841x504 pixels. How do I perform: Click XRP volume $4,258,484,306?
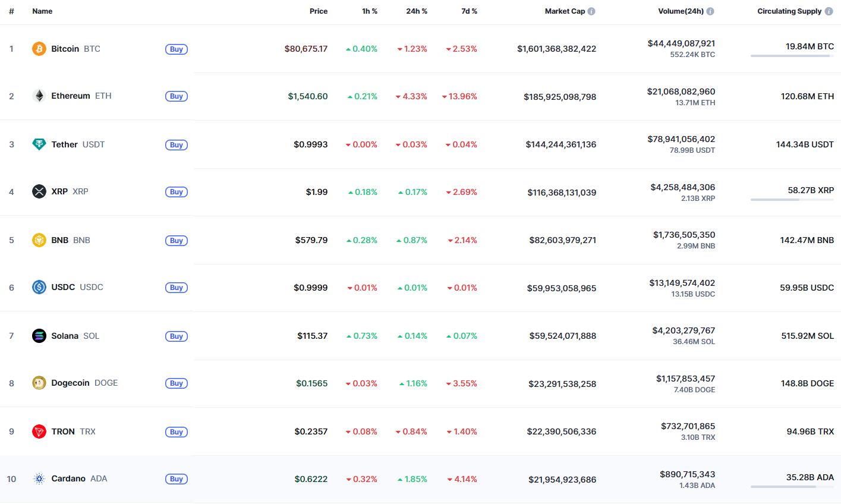(683, 187)
